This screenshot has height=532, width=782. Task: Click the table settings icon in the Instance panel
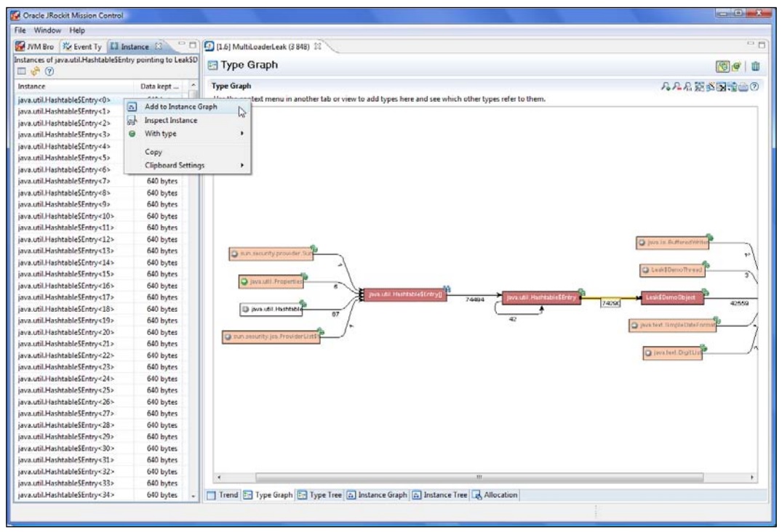(x=22, y=71)
